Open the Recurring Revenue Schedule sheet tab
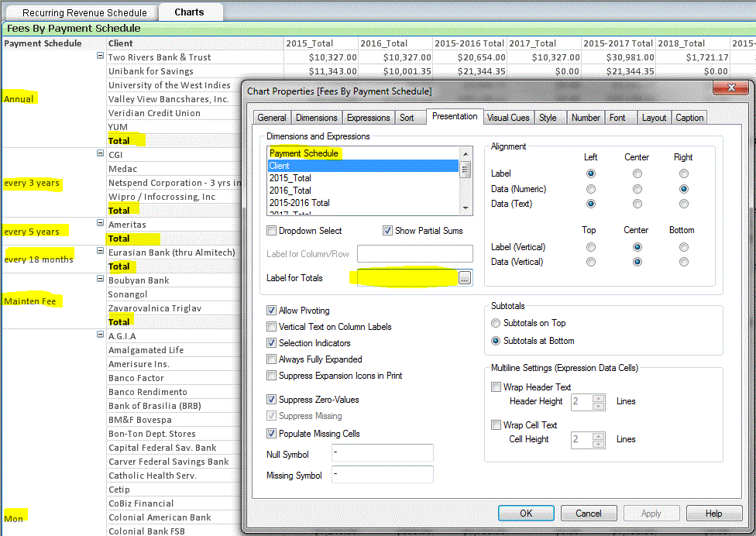Screen dimensions: 756x536 tap(84, 12)
